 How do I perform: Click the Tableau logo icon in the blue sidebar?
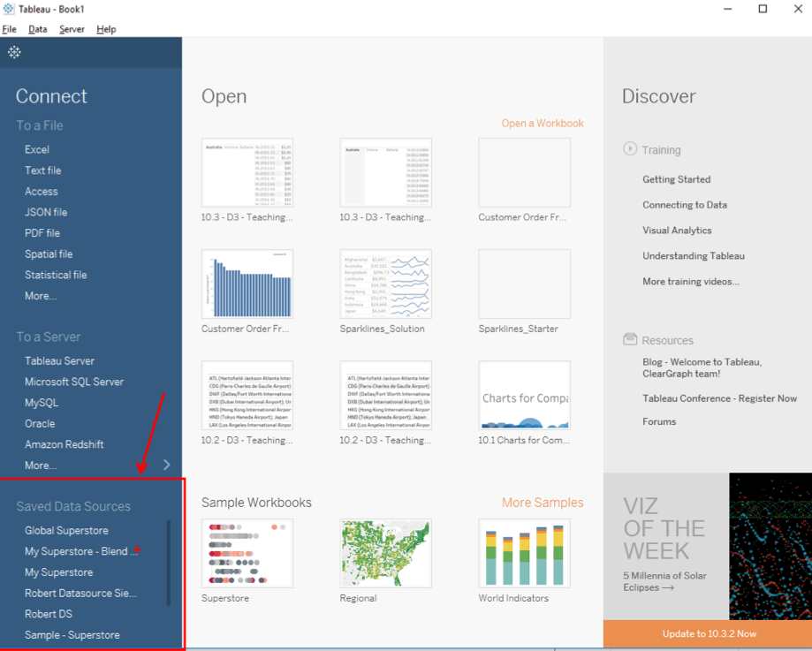(13, 52)
